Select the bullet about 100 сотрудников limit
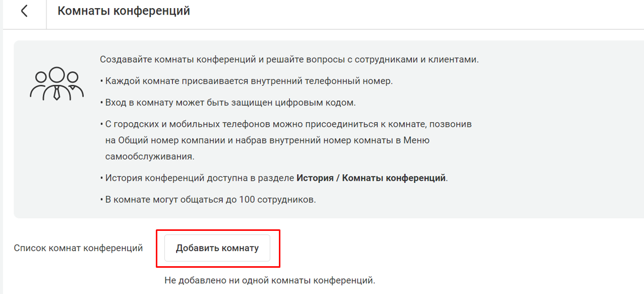This screenshot has width=644, height=294. [208, 199]
